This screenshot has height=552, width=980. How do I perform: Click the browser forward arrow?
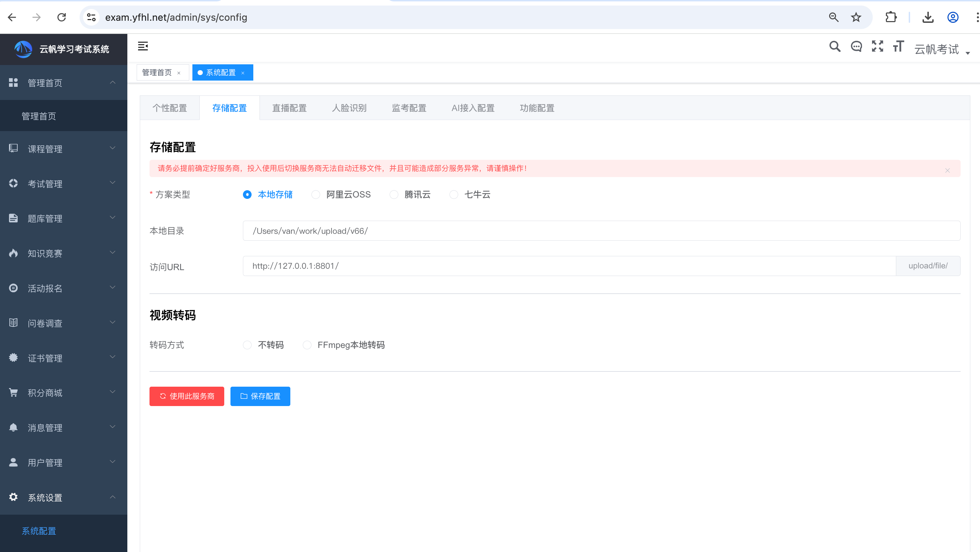37,17
